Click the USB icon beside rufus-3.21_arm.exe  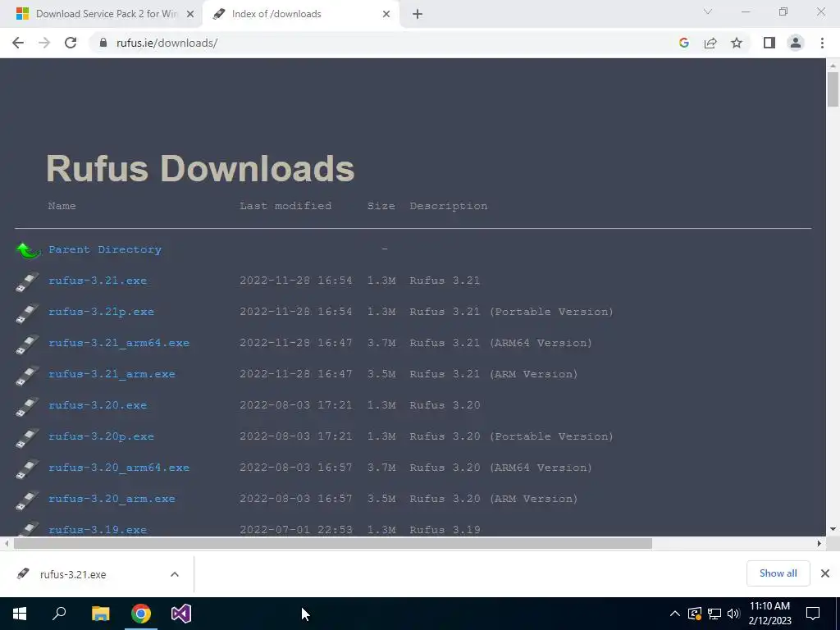point(27,374)
